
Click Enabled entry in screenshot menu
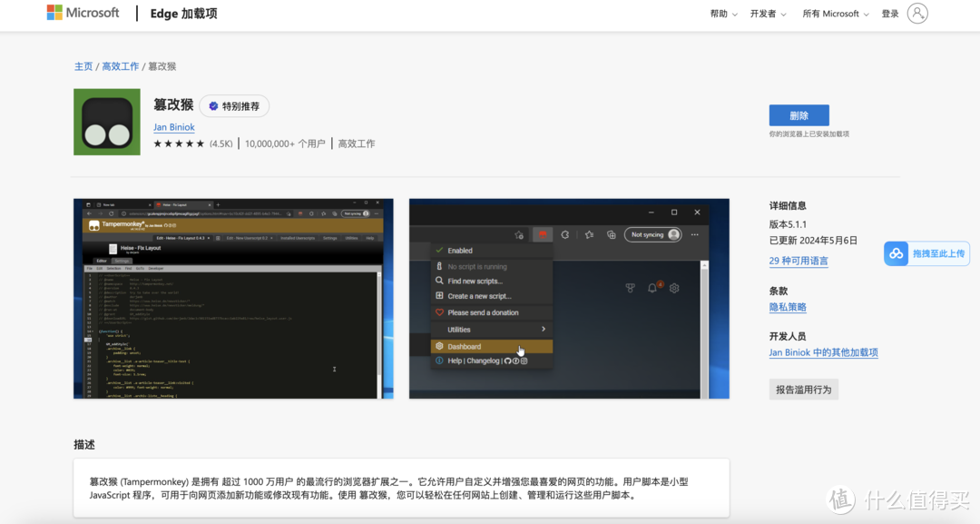point(491,251)
